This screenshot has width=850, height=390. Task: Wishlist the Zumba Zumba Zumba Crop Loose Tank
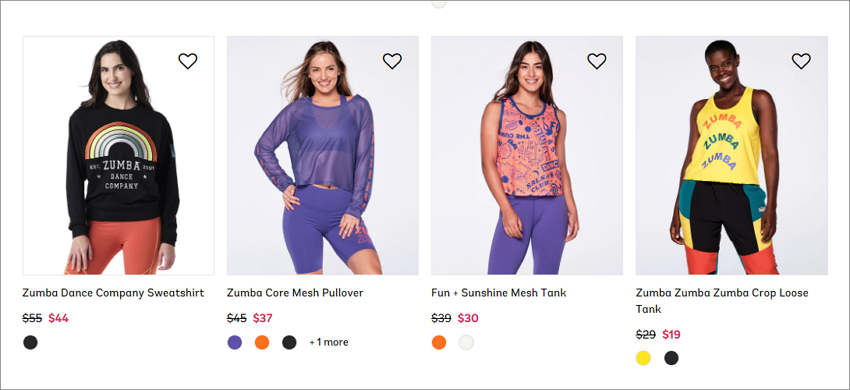pos(801,61)
